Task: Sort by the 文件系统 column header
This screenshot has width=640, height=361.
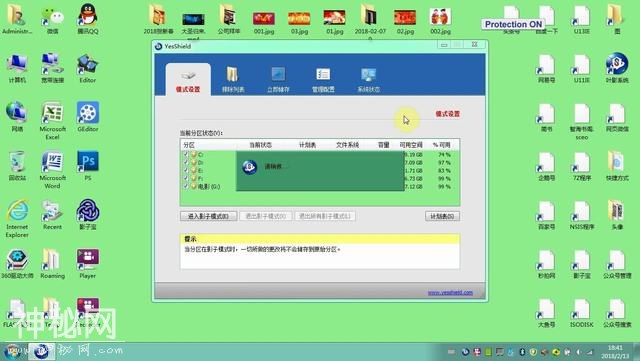Action: coord(347,145)
